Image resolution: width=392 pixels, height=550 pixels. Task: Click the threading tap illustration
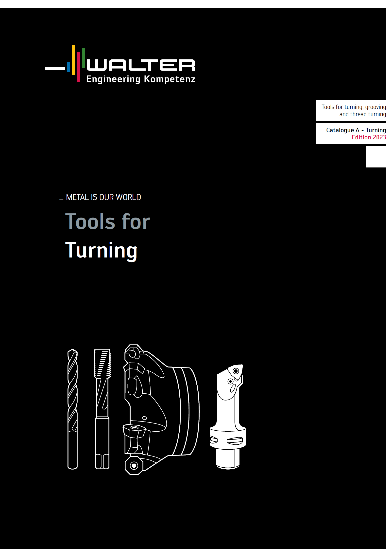(x=102, y=409)
